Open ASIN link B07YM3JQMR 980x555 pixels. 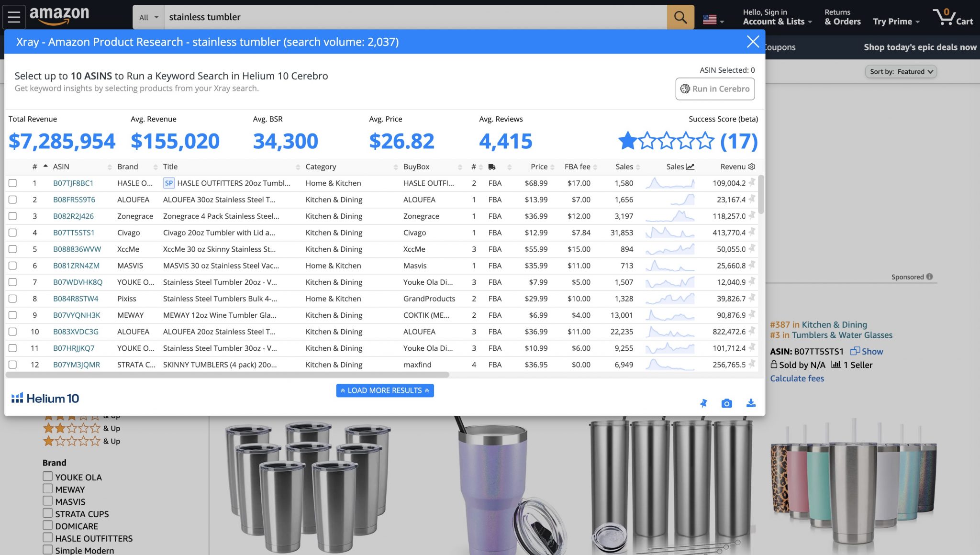point(77,365)
